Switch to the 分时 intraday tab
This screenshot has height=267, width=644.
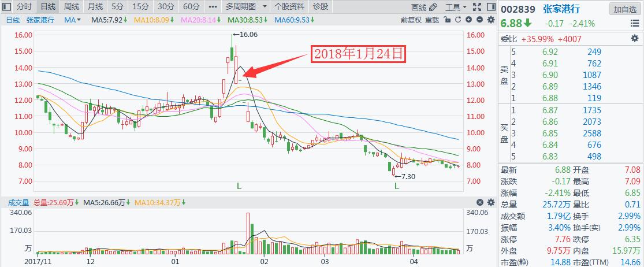[x=24, y=6]
